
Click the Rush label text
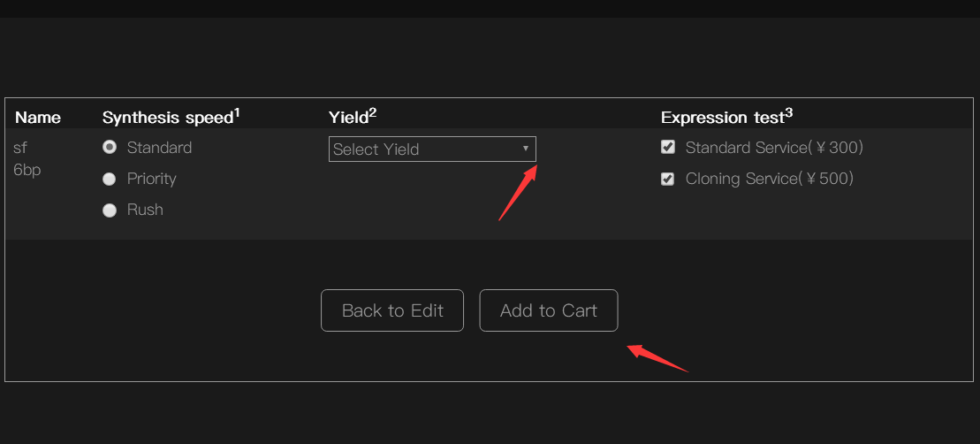click(145, 210)
